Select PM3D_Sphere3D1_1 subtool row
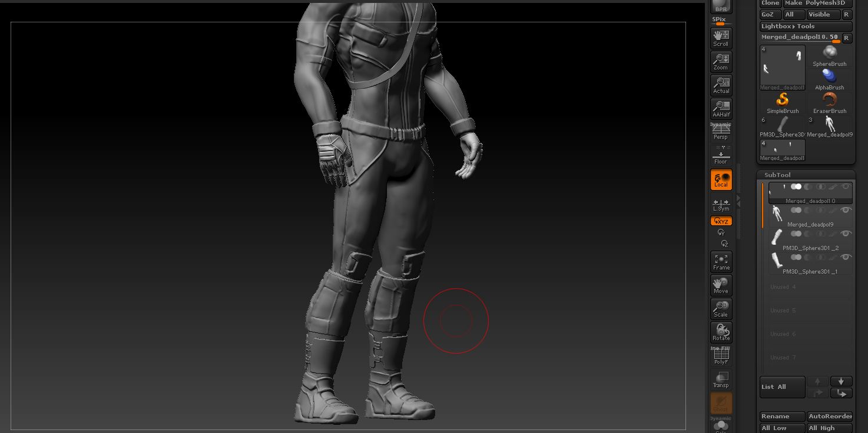This screenshot has height=433, width=868. pos(810,264)
